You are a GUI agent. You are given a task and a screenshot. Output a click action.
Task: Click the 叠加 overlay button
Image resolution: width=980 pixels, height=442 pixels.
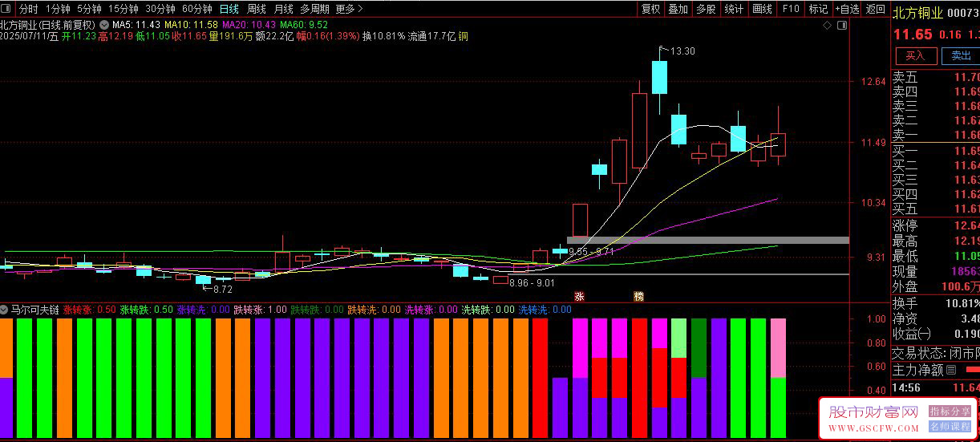[678, 9]
